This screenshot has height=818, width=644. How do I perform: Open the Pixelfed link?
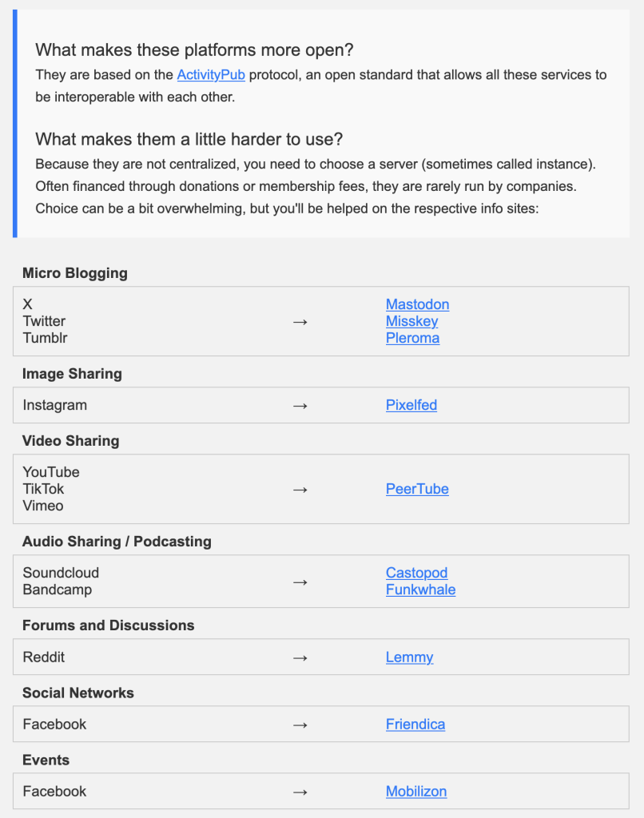click(411, 405)
